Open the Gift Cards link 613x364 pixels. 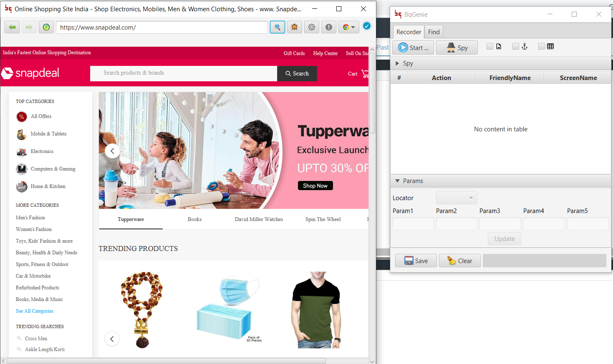point(294,53)
